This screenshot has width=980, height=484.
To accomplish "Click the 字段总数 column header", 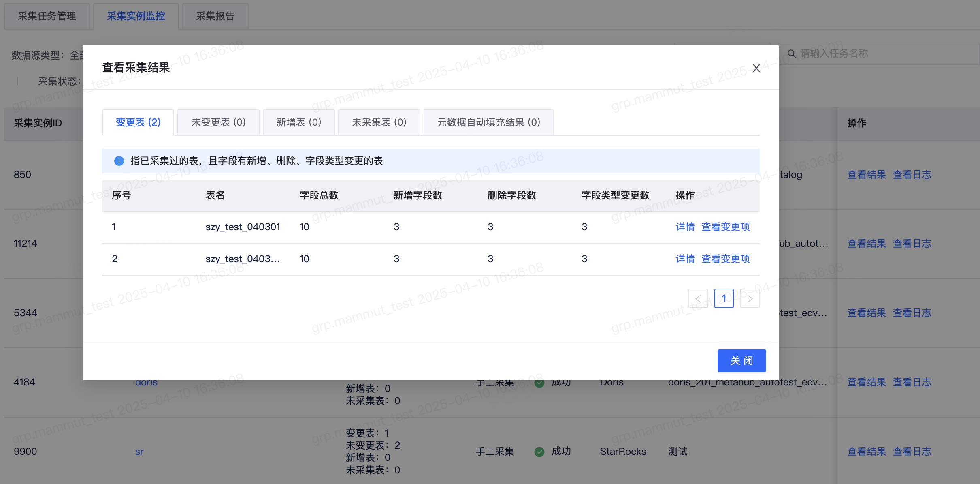I will click(x=319, y=195).
